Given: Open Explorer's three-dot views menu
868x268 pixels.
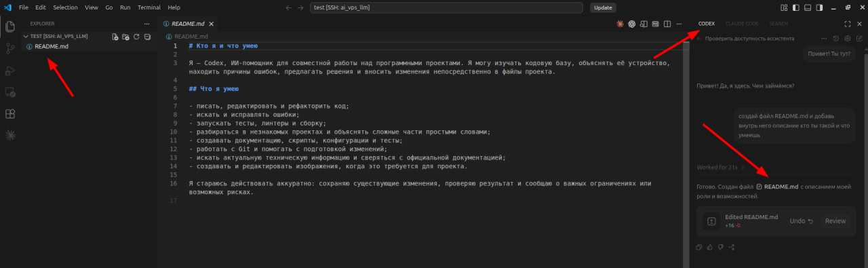Looking at the screenshot, I should 147,23.
